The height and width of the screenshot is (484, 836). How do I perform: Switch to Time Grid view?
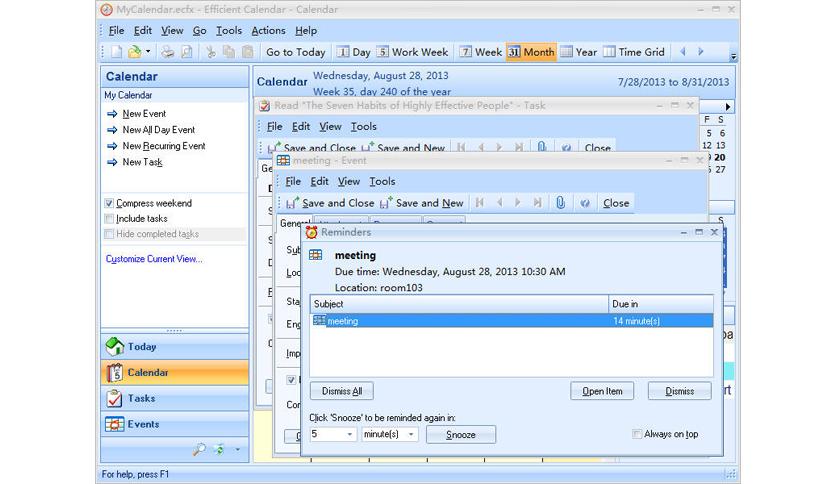(x=634, y=52)
